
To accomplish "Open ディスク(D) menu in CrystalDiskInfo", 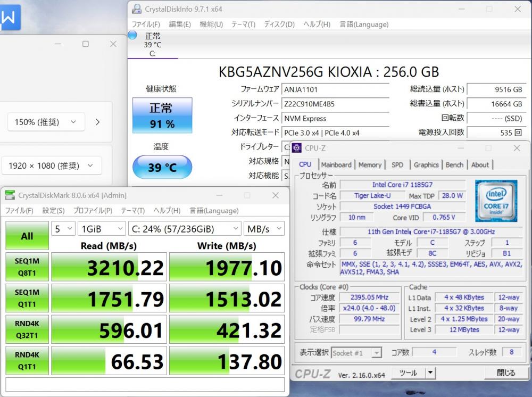I will pos(279,24).
